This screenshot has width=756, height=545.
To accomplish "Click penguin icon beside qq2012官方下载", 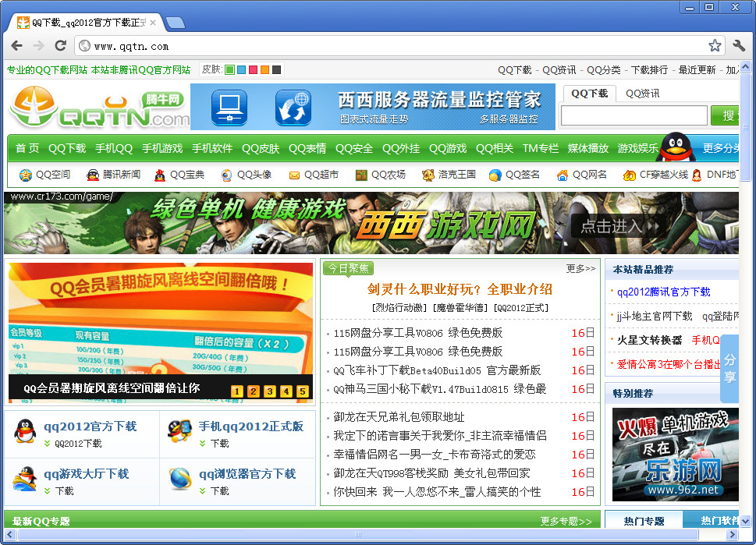I will (25, 431).
